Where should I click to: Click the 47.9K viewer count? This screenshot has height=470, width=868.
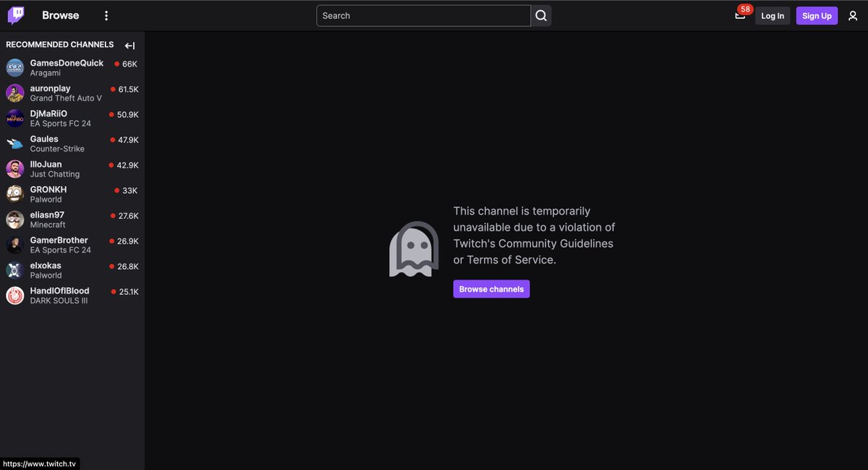(128, 140)
